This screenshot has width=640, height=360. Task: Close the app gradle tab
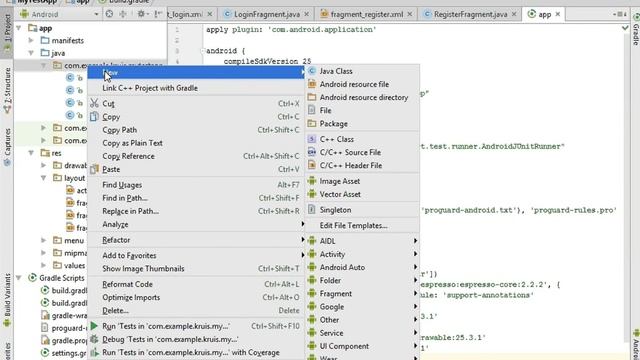pyautogui.click(x=558, y=14)
